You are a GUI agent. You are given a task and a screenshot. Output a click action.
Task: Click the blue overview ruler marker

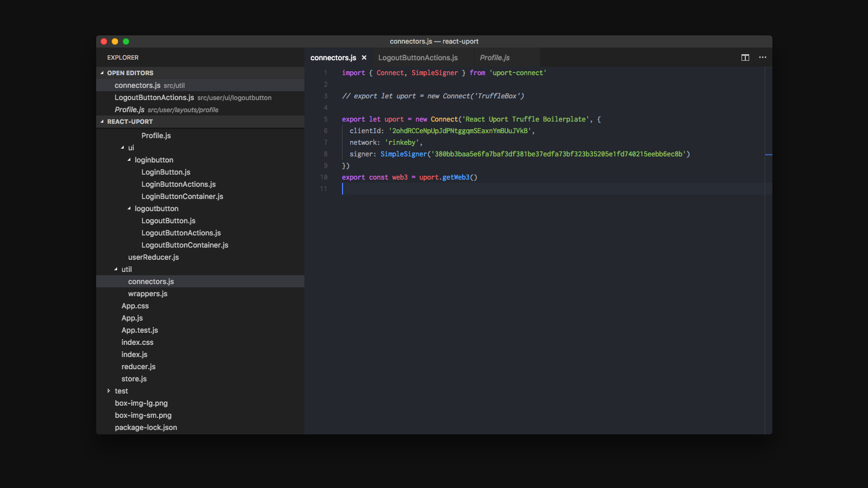(768, 155)
